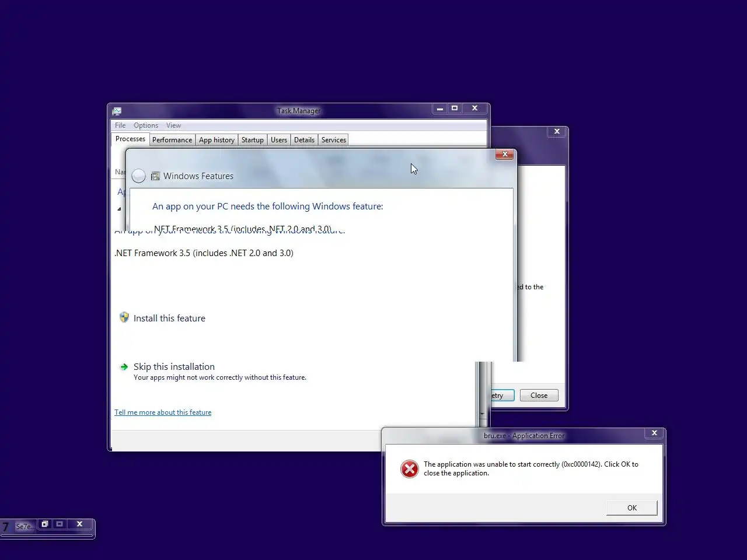Click the maximize icon on the Se7e mini window
Viewport: 747px width, 560px height.
click(x=59, y=524)
